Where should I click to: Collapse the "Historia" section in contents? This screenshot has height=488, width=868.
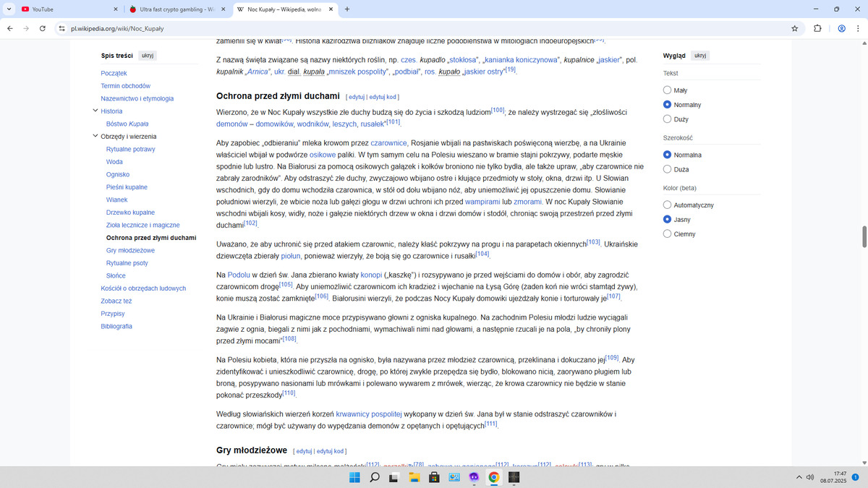(x=95, y=111)
